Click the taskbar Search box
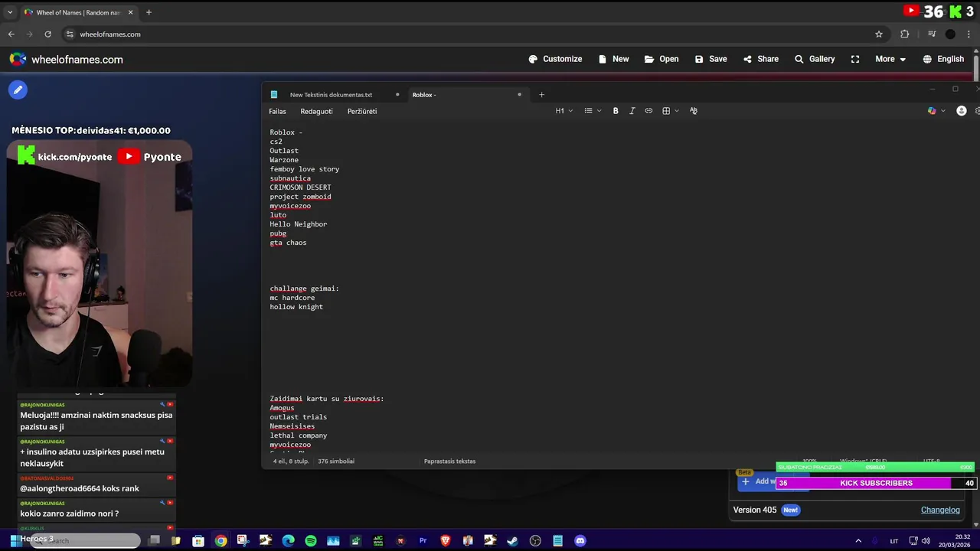The image size is (980, 551). pos(84,540)
